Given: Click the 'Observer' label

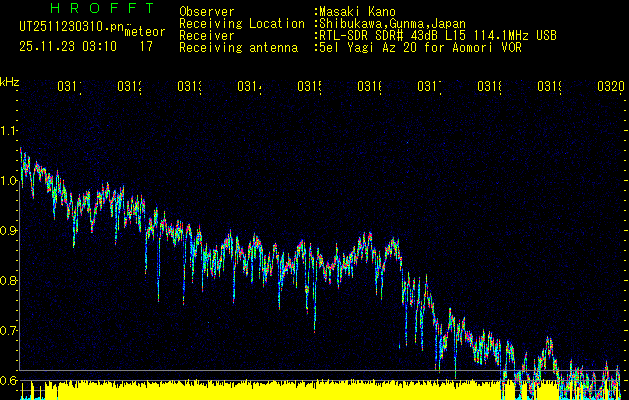Looking at the screenshot, I should click(207, 12).
